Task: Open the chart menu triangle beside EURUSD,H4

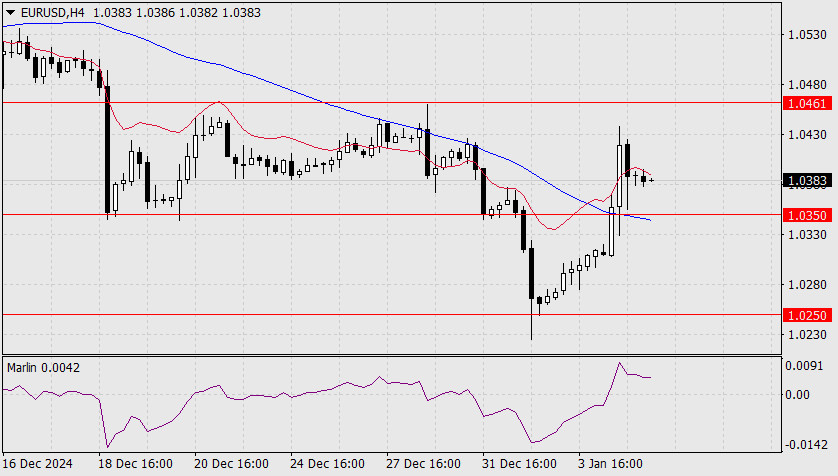Action: coord(10,12)
